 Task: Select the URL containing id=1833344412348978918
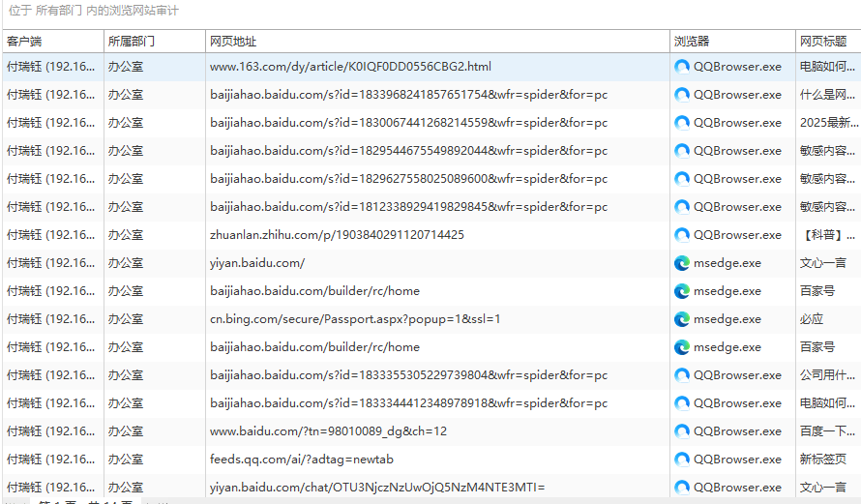(408, 403)
